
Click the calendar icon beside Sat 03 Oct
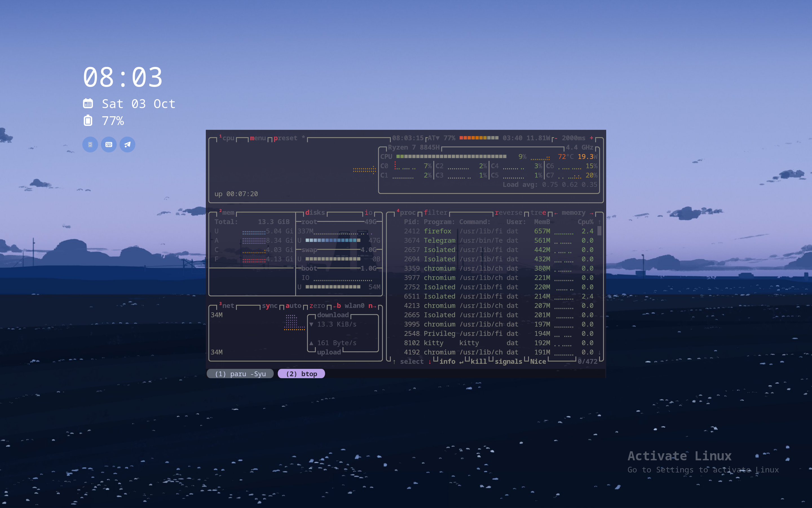[x=88, y=104]
